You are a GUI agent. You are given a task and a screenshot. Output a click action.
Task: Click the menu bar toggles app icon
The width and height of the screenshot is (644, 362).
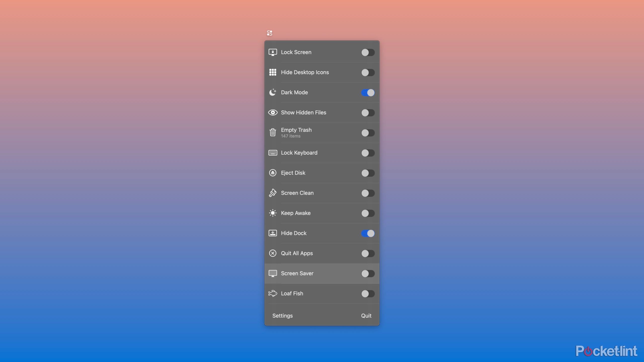click(x=269, y=33)
